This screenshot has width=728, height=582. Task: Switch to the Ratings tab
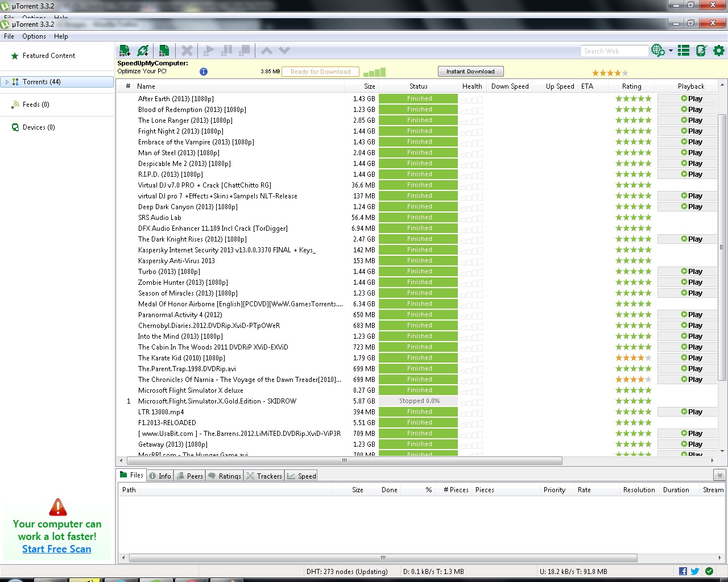coord(225,476)
